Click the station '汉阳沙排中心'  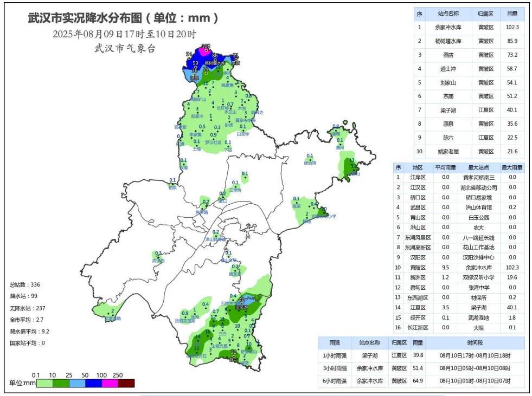click(478, 258)
